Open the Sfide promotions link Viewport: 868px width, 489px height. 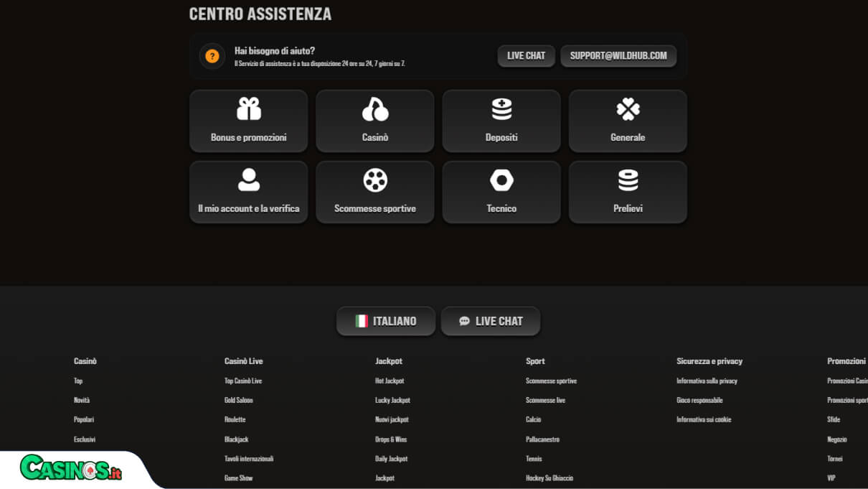(x=834, y=419)
